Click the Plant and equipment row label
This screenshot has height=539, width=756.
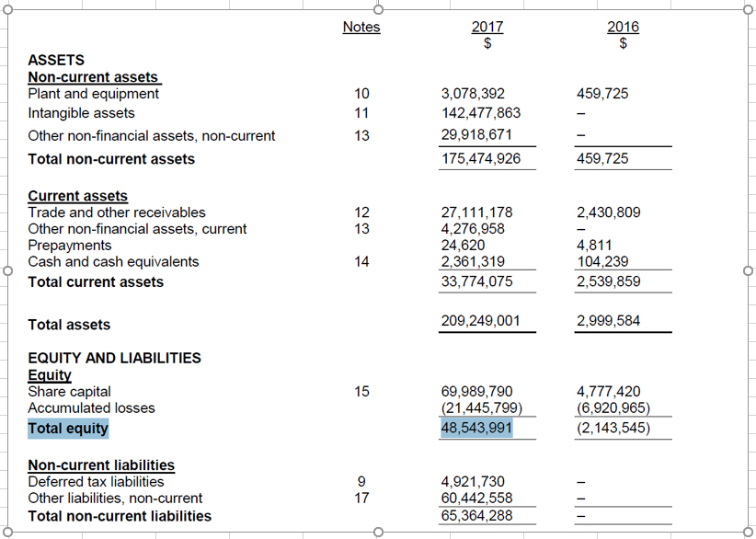(x=91, y=93)
